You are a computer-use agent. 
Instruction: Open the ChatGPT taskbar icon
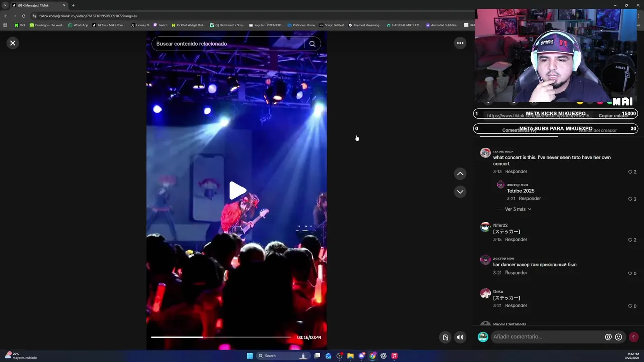383,356
